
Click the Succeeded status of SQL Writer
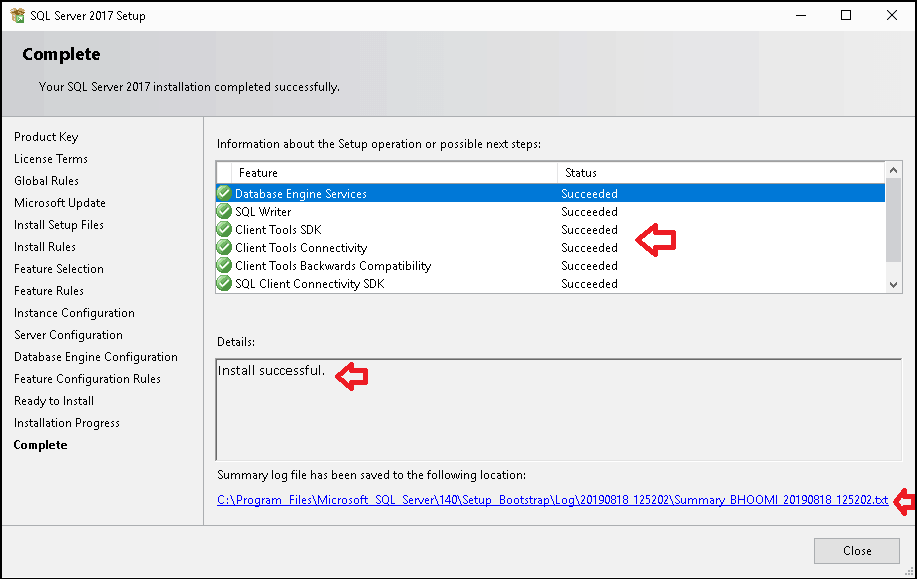pos(590,211)
